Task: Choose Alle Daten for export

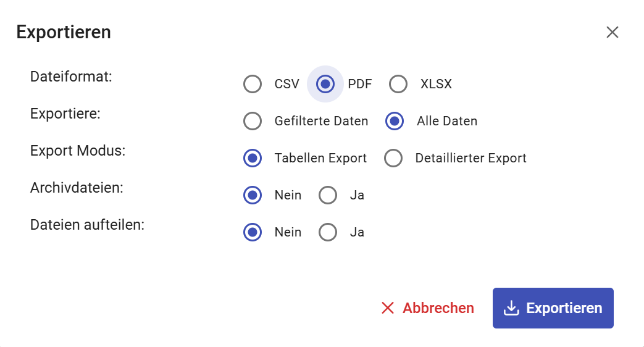Action: (395, 121)
